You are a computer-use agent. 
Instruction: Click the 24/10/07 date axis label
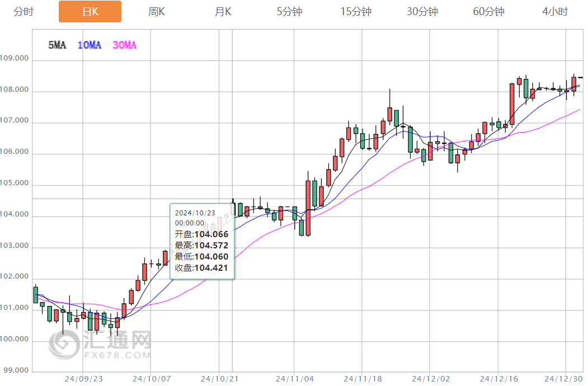point(151,379)
